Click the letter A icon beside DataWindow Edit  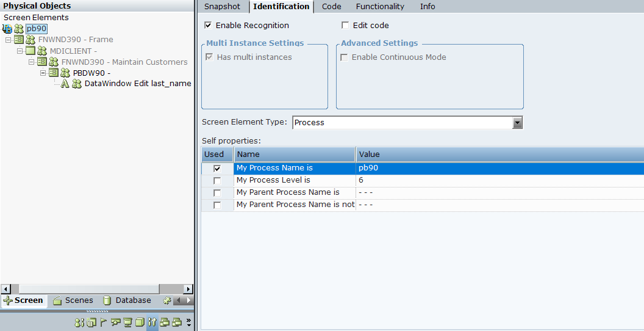tap(65, 84)
